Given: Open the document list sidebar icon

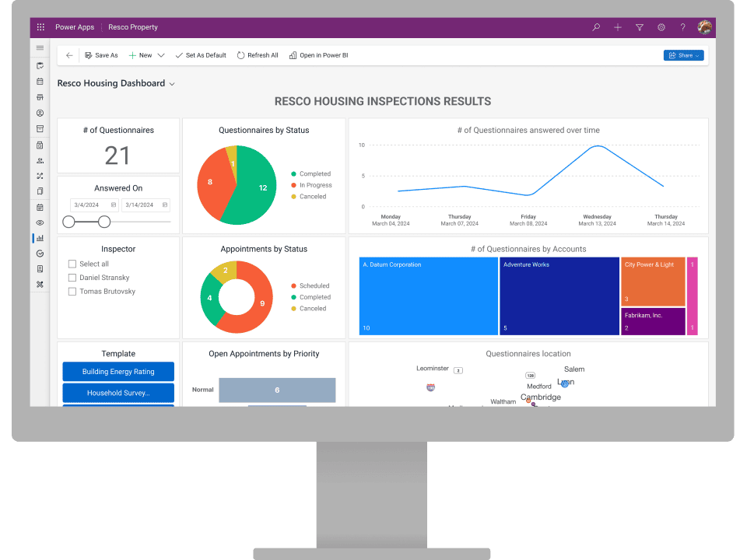Looking at the screenshot, I should (40, 269).
